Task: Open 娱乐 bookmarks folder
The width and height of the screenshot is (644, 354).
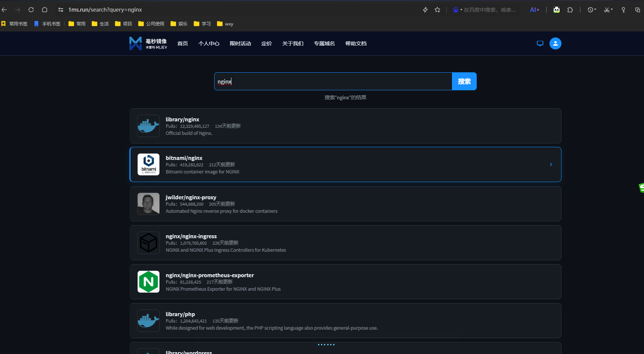Action: click(x=179, y=24)
